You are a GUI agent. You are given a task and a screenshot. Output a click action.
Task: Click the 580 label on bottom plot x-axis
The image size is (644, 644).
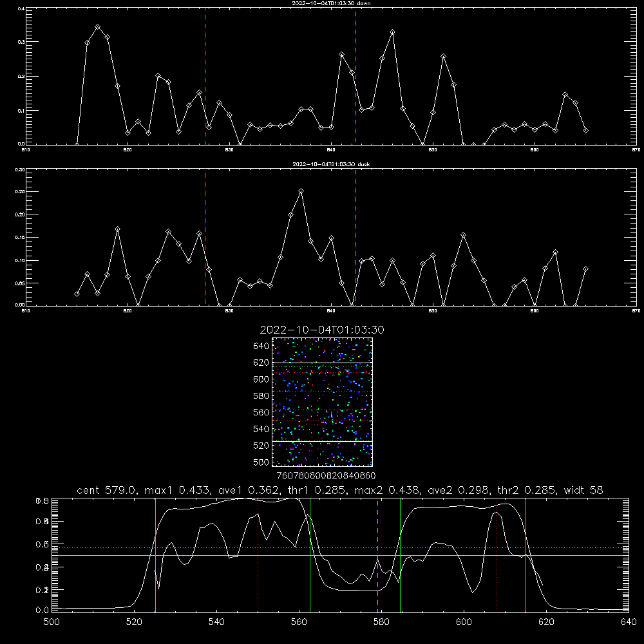click(381, 622)
